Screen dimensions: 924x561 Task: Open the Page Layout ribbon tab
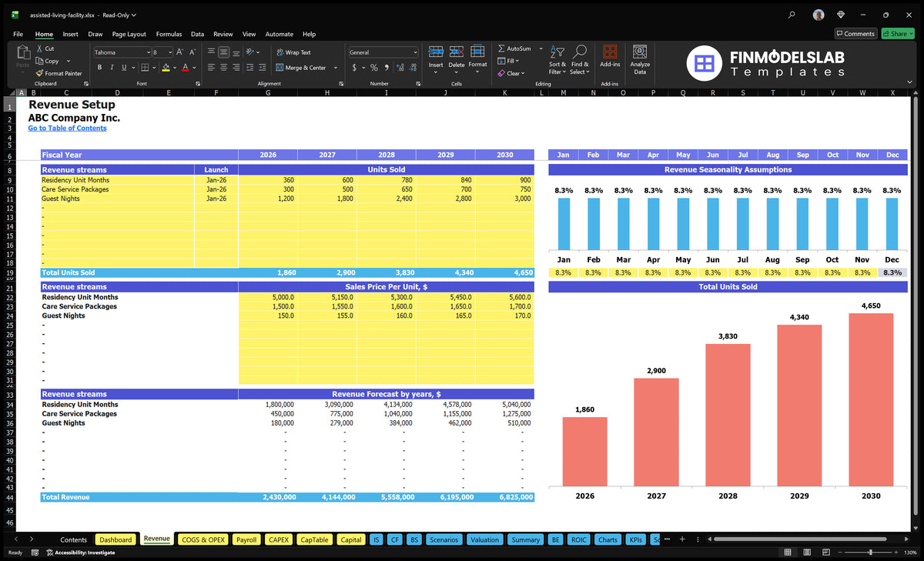pos(129,34)
